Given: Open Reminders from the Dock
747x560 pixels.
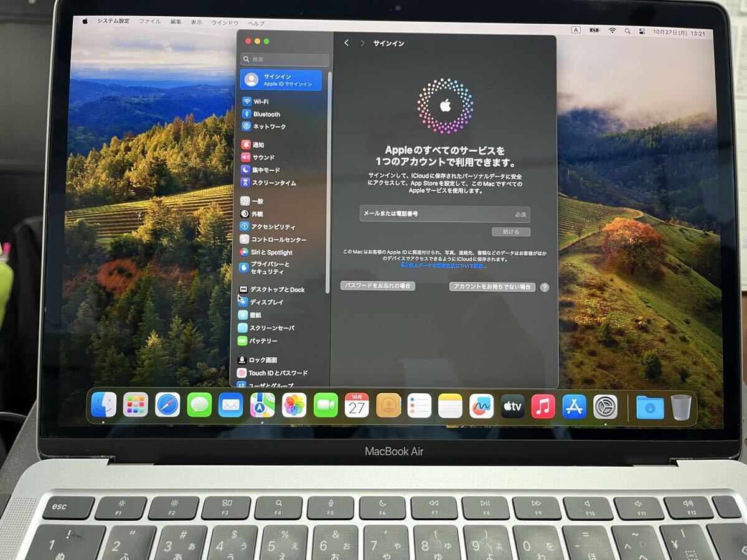Looking at the screenshot, I should (x=420, y=406).
